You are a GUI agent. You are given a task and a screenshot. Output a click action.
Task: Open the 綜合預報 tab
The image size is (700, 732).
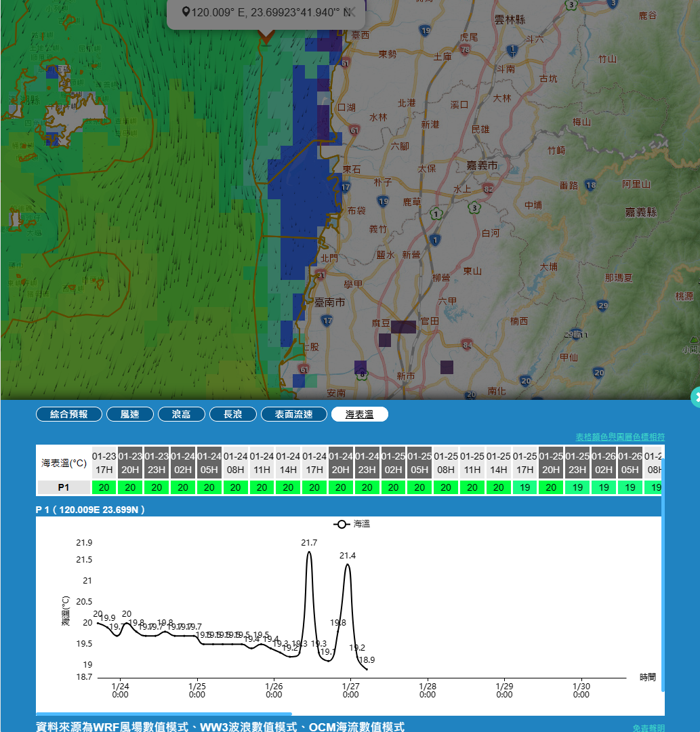(x=68, y=414)
